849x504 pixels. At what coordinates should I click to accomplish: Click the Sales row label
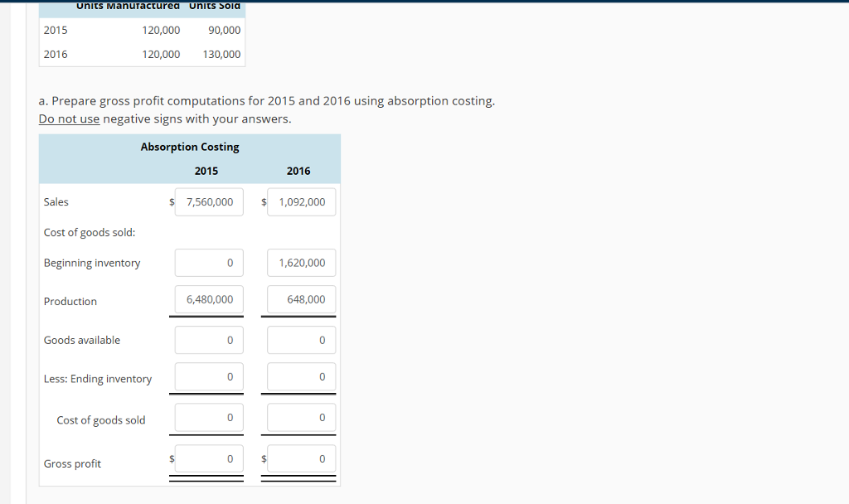click(54, 201)
